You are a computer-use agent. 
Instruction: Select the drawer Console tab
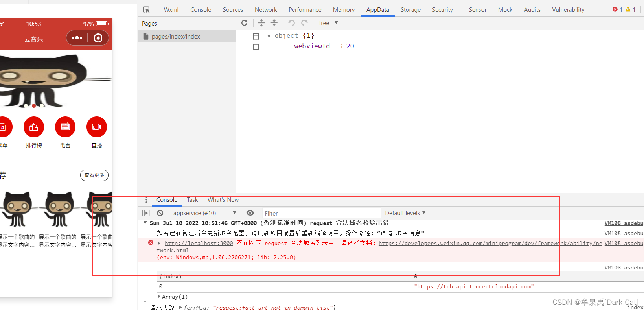pyautogui.click(x=167, y=200)
